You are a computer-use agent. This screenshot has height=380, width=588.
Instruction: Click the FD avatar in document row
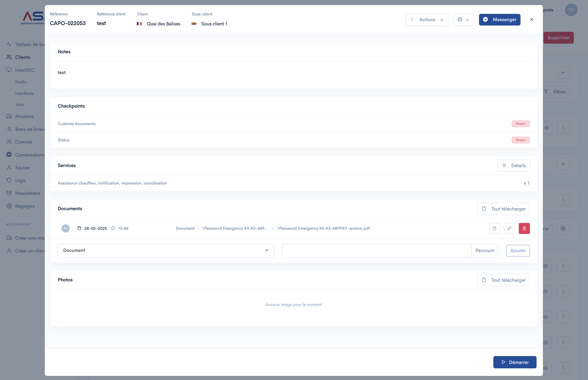(65, 228)
